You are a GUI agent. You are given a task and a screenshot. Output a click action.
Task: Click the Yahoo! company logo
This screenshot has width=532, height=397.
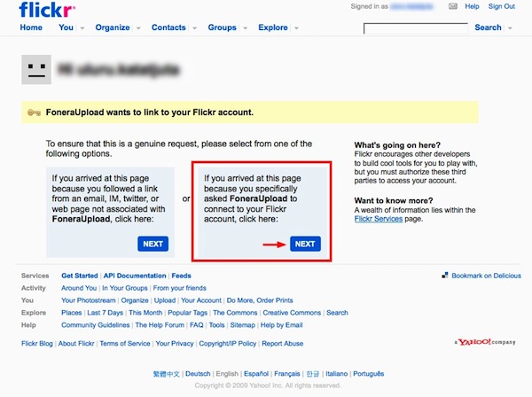[x=485, y=342]
